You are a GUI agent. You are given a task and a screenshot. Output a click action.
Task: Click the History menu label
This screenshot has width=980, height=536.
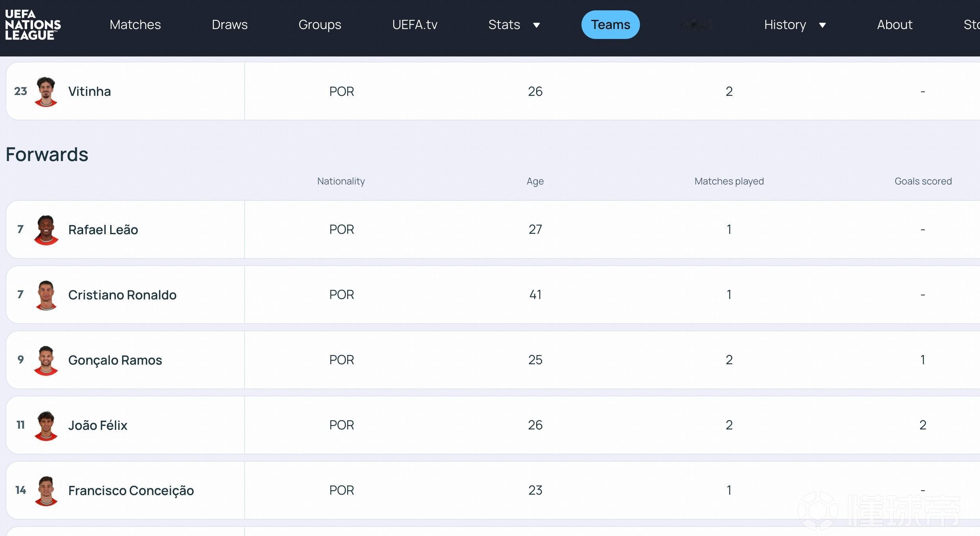(785, 25)
